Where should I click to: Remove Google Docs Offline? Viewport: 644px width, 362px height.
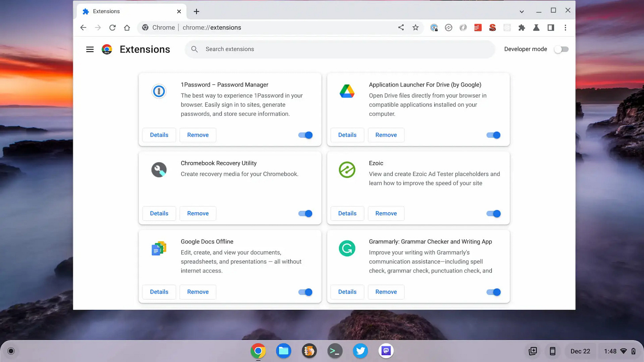point(198,292)
